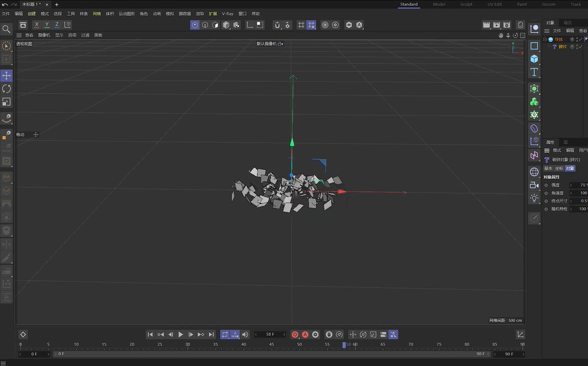This screenshot has width=588, height=366.
Task: Enable autokeying with the red A button
Action: tap(304, 334)
